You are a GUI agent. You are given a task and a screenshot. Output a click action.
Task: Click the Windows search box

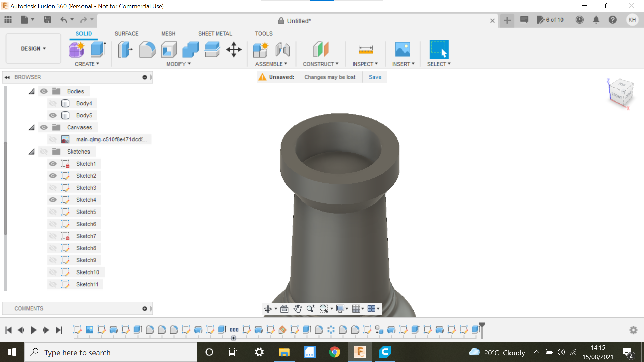tap(111, 352)
